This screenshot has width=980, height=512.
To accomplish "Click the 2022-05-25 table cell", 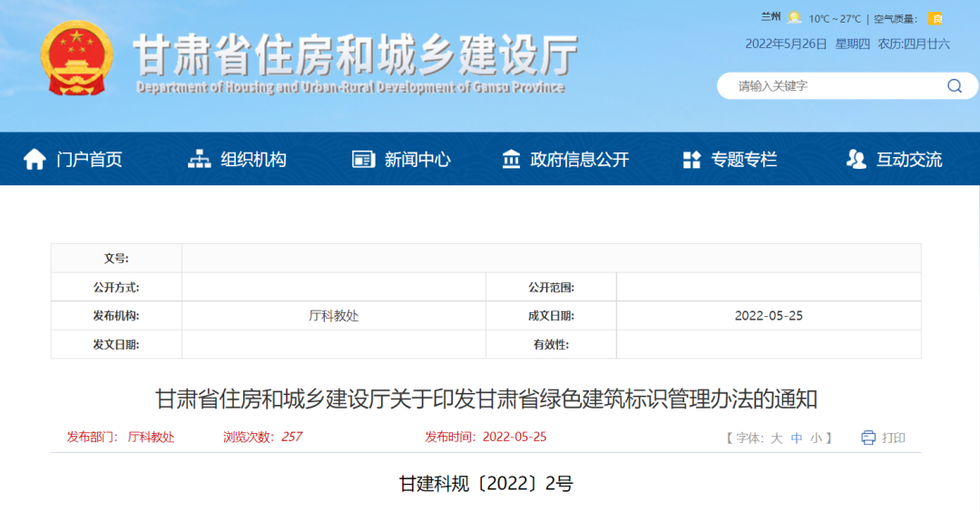I will point(769,316).
